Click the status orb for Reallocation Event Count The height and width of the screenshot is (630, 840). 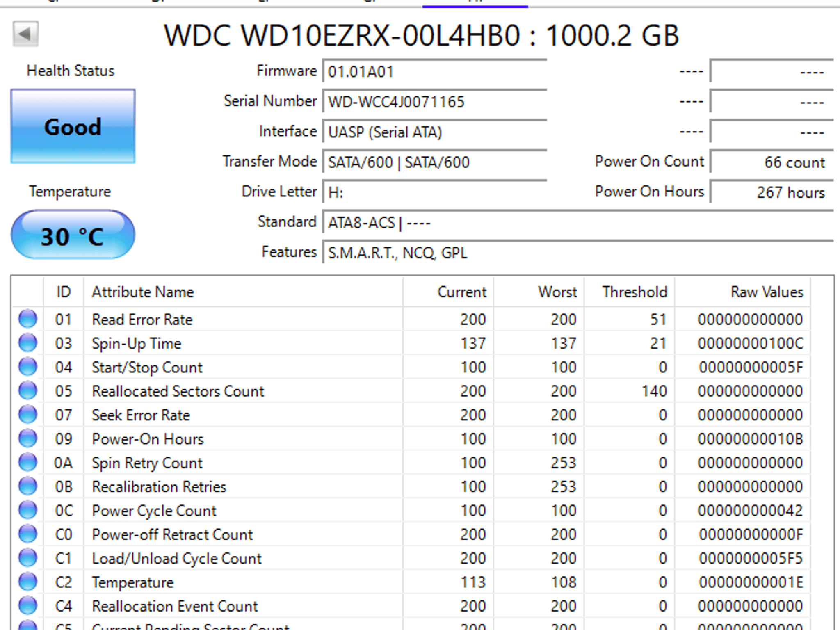point(28,606)
